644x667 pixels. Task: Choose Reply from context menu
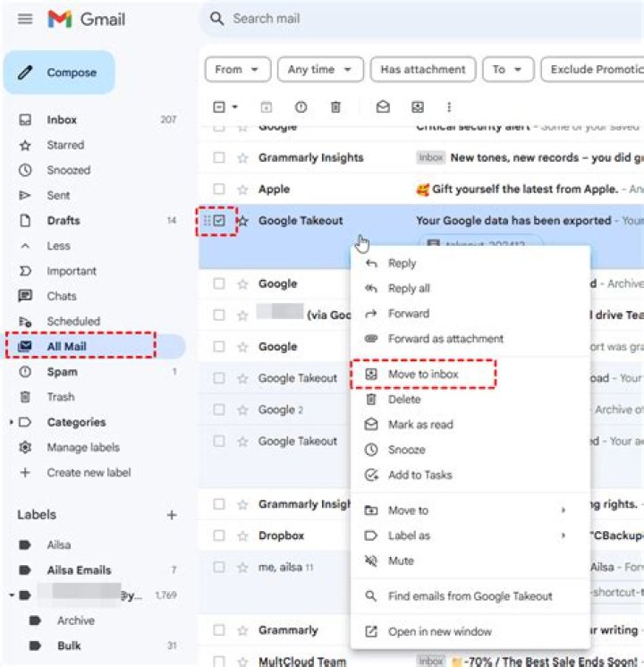470,263
